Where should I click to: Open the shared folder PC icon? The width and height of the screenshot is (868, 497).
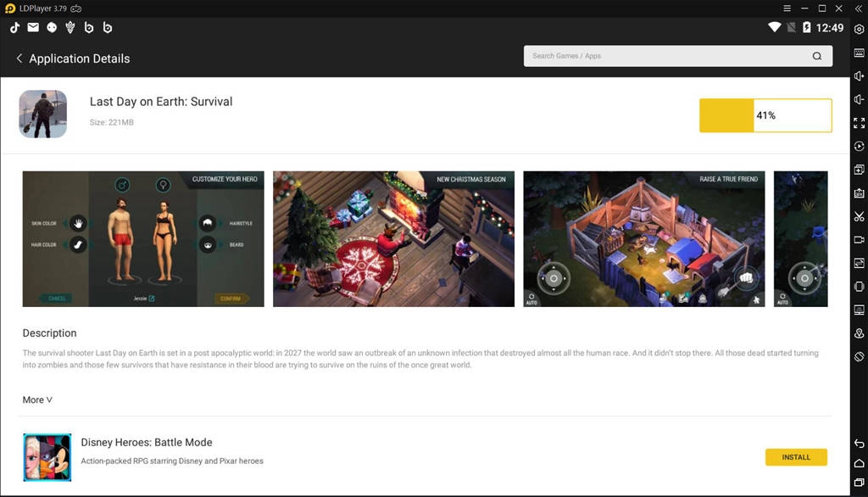click(x=860, y=310)
